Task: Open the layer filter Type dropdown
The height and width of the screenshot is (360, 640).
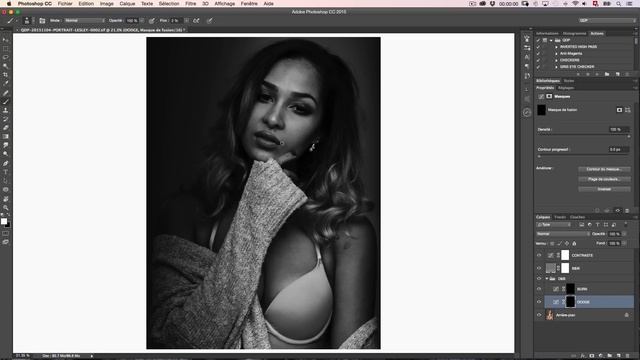Action: tap(554, 225)
